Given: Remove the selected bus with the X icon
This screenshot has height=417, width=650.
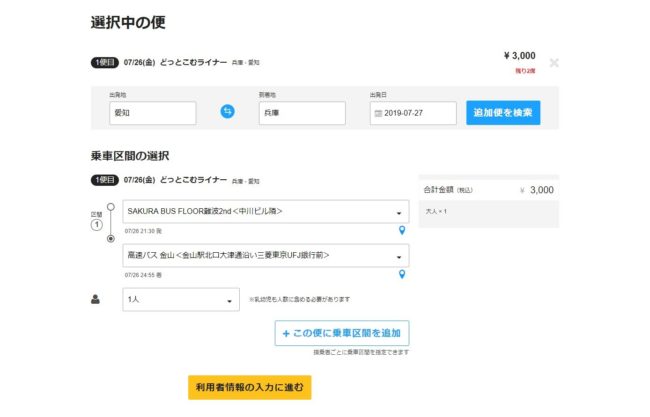Looking at the screenshot, I should point(554,62).
